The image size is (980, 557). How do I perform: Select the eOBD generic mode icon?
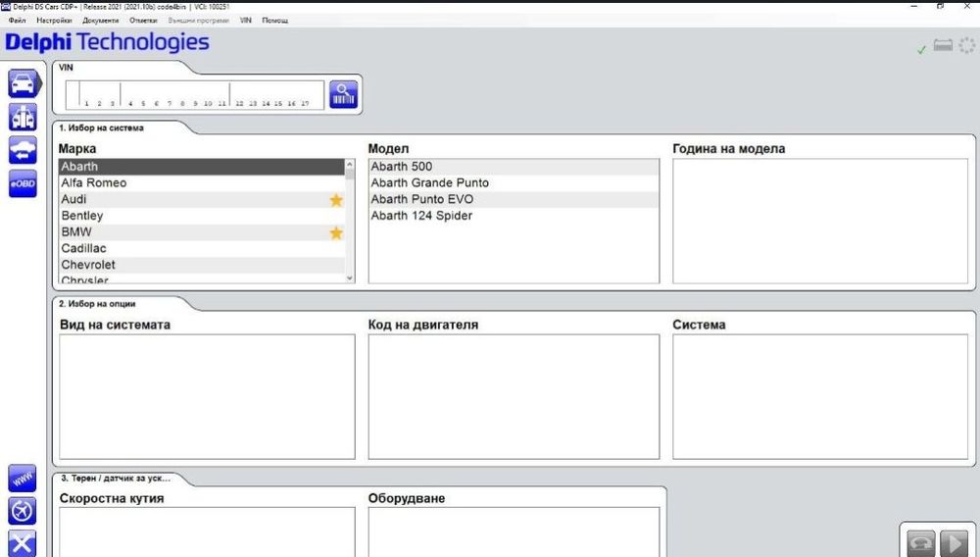click(x=23, y=183)
